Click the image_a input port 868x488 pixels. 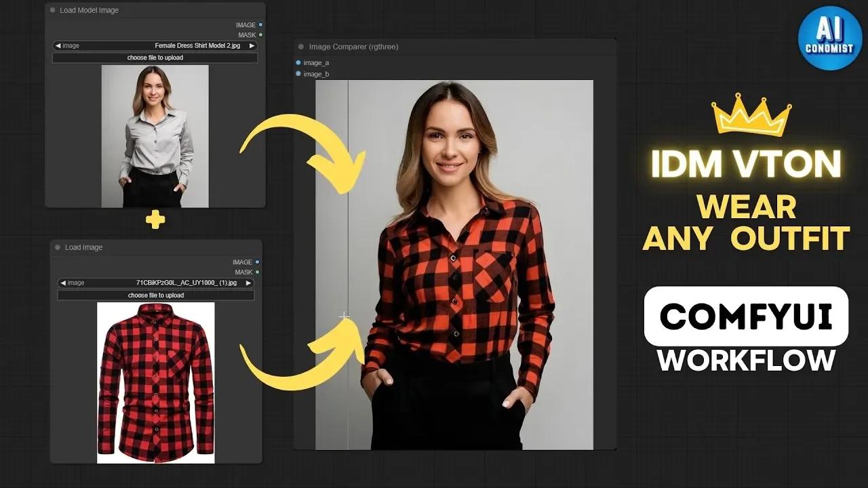[x=298, y=62]
